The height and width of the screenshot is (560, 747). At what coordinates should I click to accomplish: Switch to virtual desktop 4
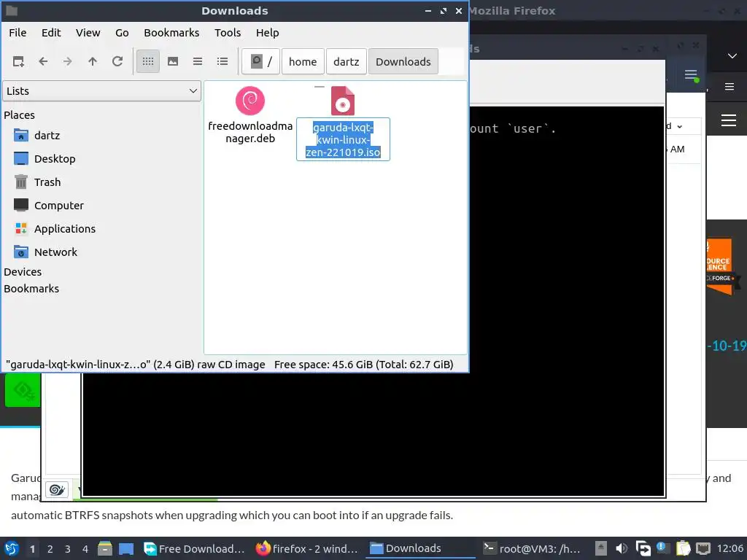(85, 549)
